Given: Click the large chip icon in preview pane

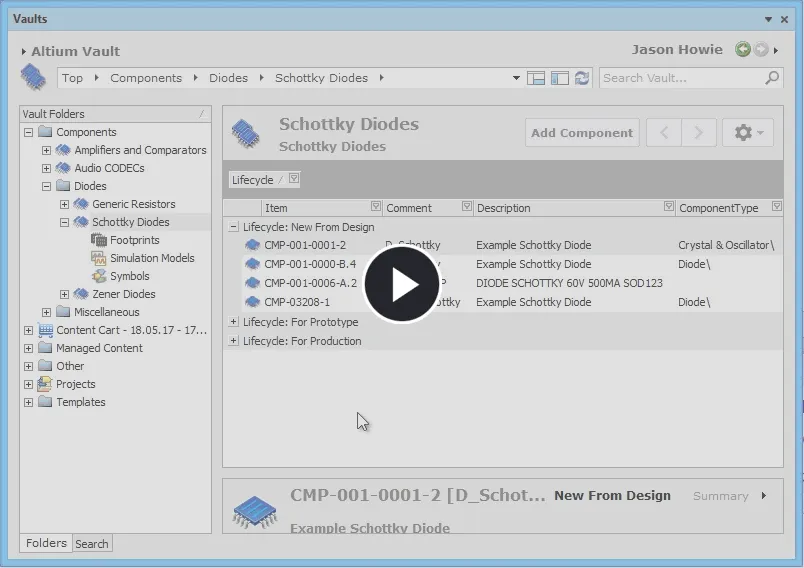Looking at the screenshot, I should pos(254,512).
